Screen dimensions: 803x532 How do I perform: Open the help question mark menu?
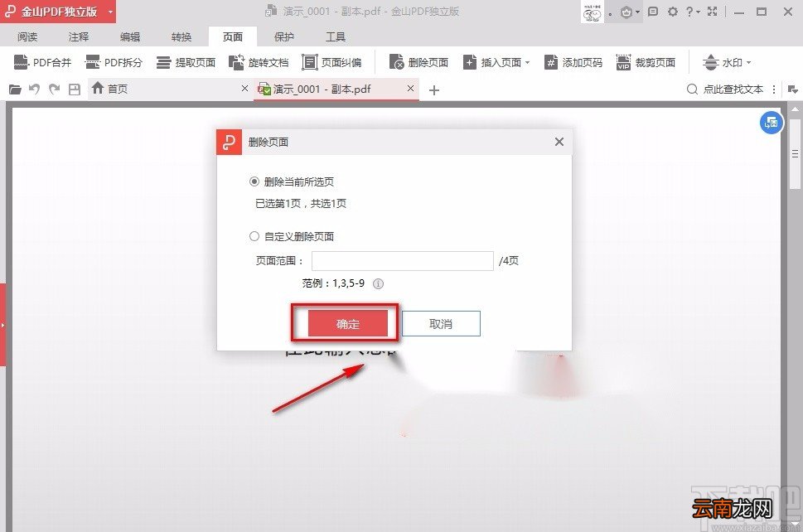tap(693, 12)
